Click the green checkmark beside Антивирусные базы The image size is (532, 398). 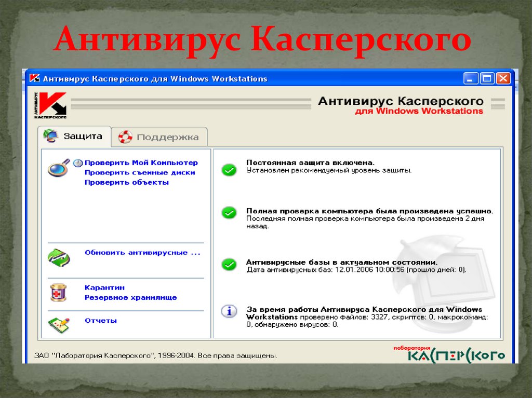click(229, 264)
